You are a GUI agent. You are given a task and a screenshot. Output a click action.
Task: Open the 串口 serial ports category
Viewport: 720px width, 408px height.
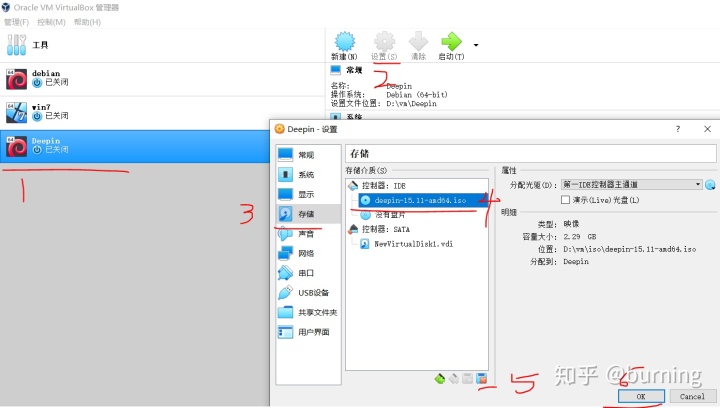[309, 273]
